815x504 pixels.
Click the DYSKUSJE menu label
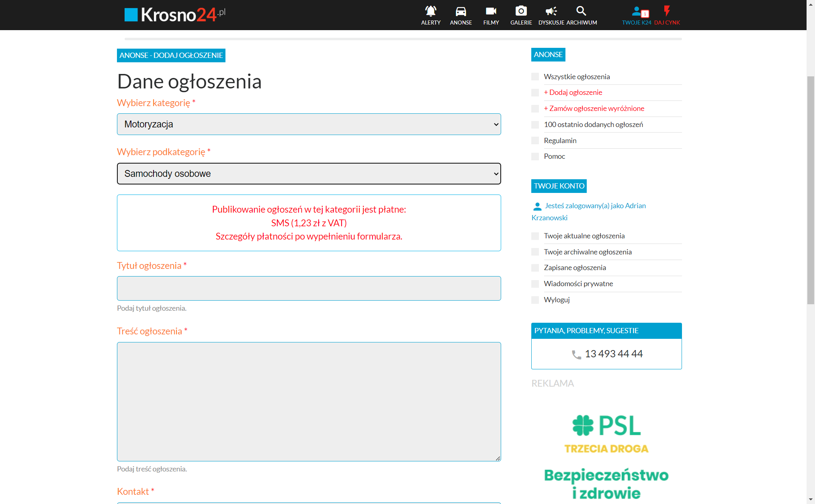click(x=551, y=23)
